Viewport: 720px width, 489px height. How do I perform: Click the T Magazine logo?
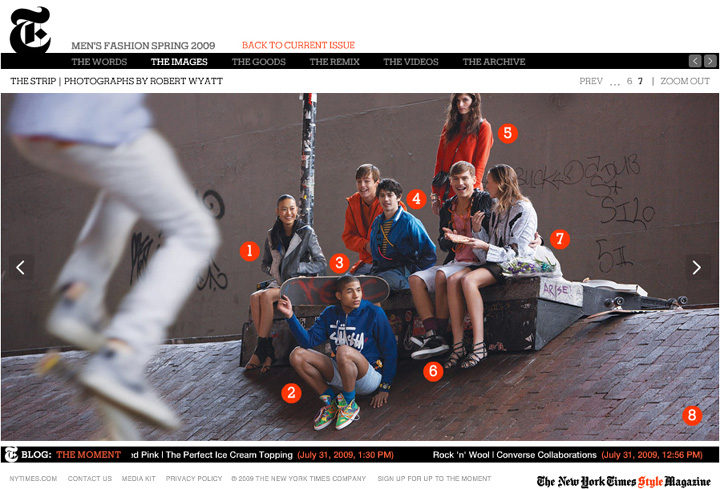[x=30, y=29]
